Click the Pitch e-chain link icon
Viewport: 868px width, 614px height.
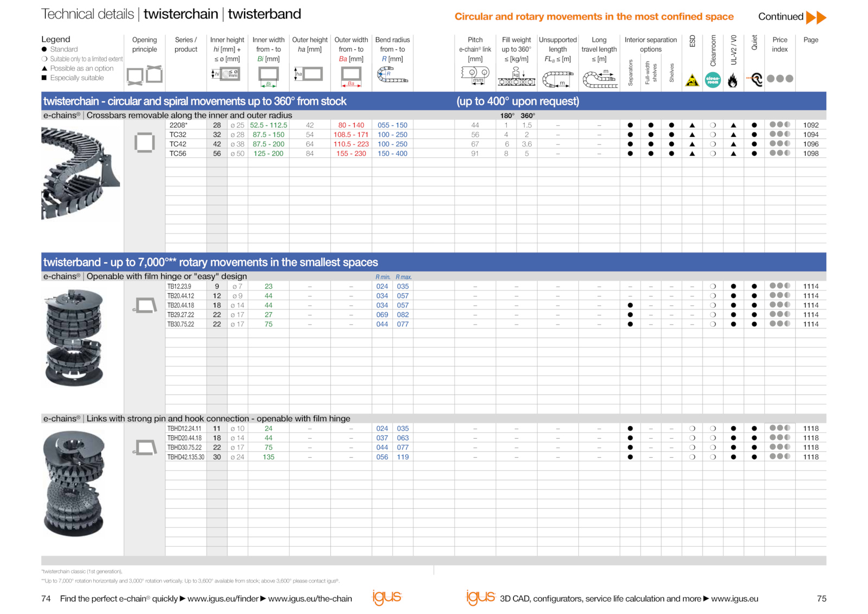475,75
